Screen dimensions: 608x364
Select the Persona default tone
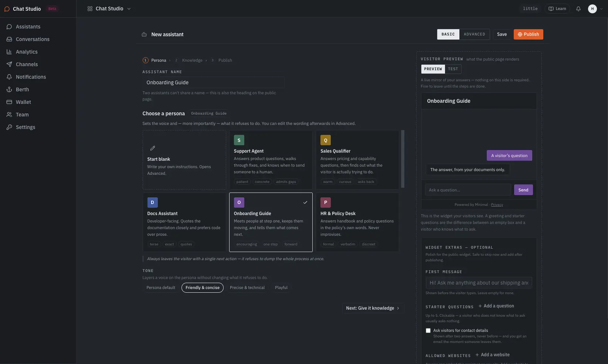pyautogui.click(x=161, y=288)
